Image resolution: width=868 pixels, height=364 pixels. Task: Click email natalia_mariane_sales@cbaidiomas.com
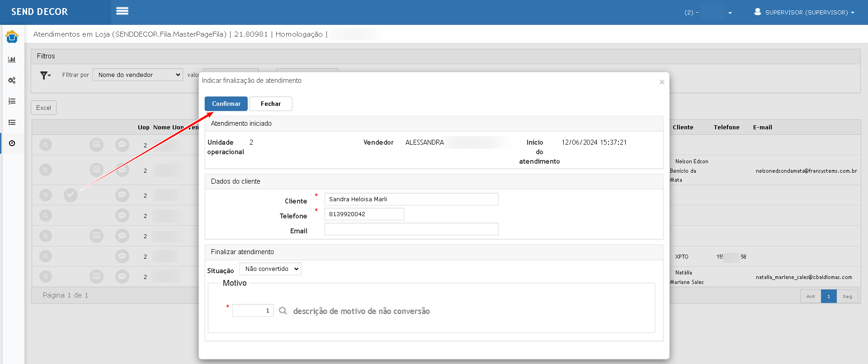804,277
